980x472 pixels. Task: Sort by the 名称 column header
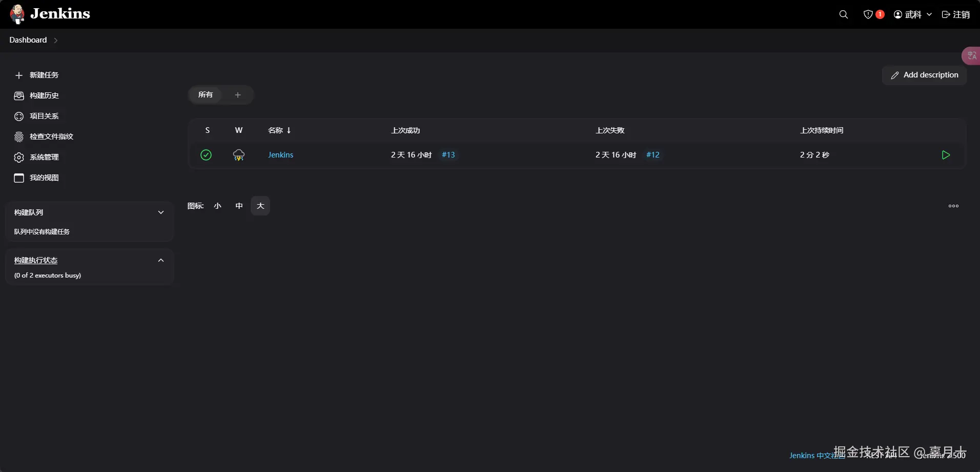[x=279, y=130]
